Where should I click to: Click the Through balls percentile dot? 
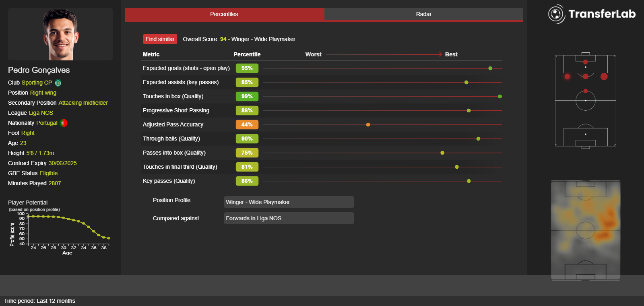(479, 139)
